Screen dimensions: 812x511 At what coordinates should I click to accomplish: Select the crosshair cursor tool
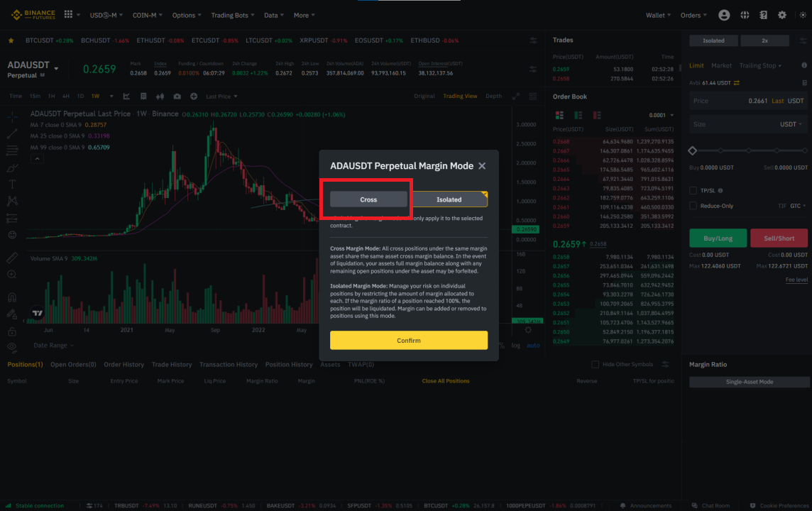point(12,118)
